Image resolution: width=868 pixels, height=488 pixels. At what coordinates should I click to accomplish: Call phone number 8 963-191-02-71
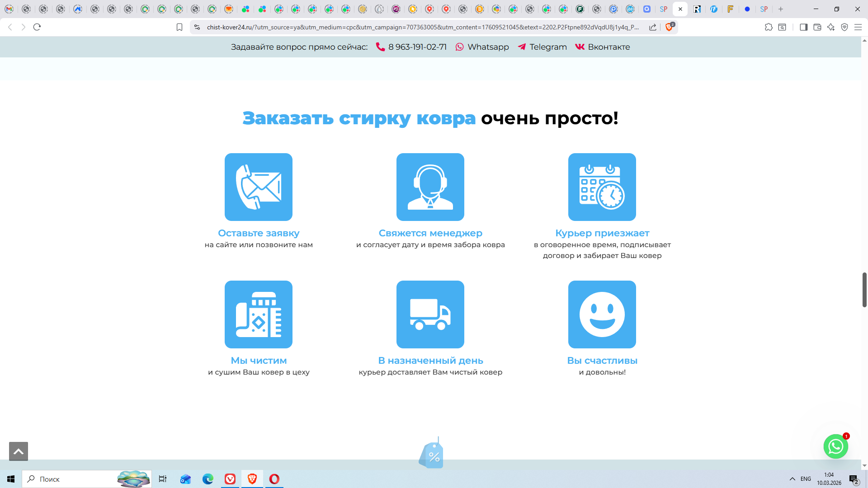[x=417, y=47]
